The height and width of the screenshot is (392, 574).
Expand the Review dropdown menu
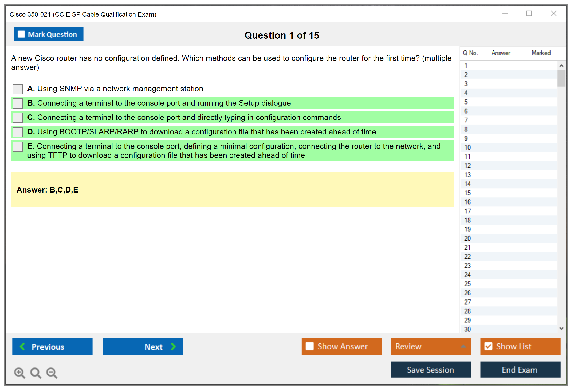pos(463,346)
